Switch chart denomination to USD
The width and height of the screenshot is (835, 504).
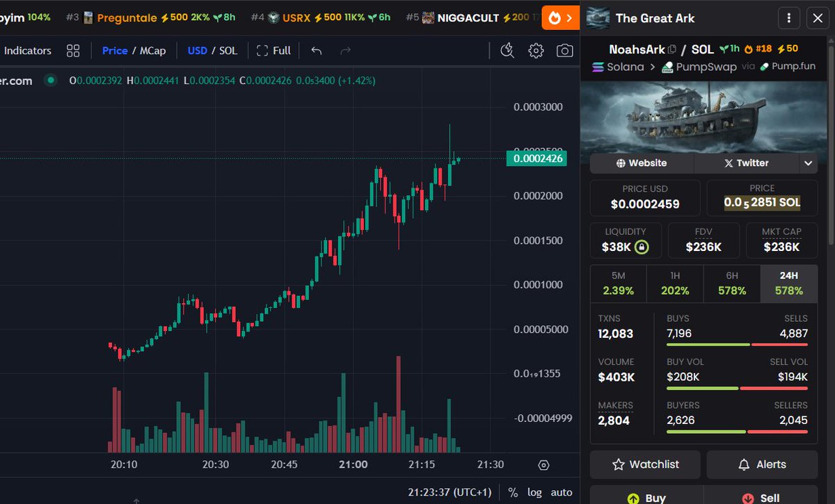pyautogui.click(x=198, y=51)
